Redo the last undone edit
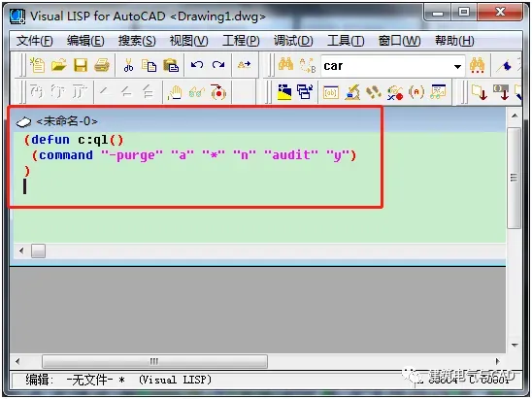532x399 pixels. pyautogui.click(x=218, y=64)
